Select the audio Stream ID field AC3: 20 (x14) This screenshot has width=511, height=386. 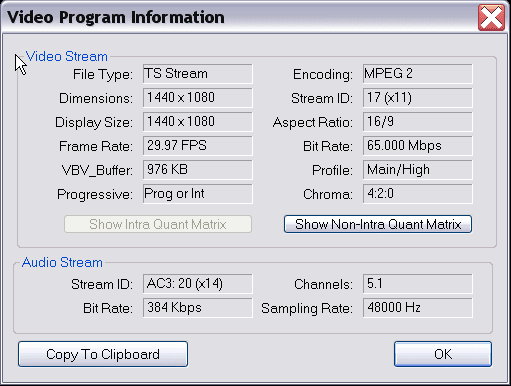point(198,284)
